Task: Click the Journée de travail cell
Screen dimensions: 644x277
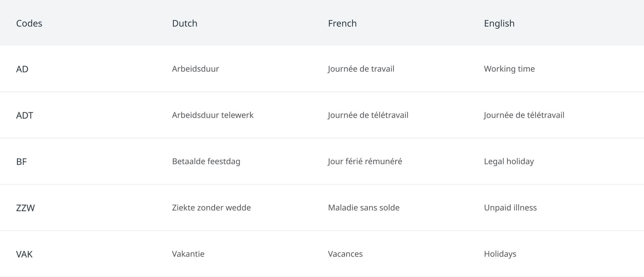Action: (x=361, y=69)
